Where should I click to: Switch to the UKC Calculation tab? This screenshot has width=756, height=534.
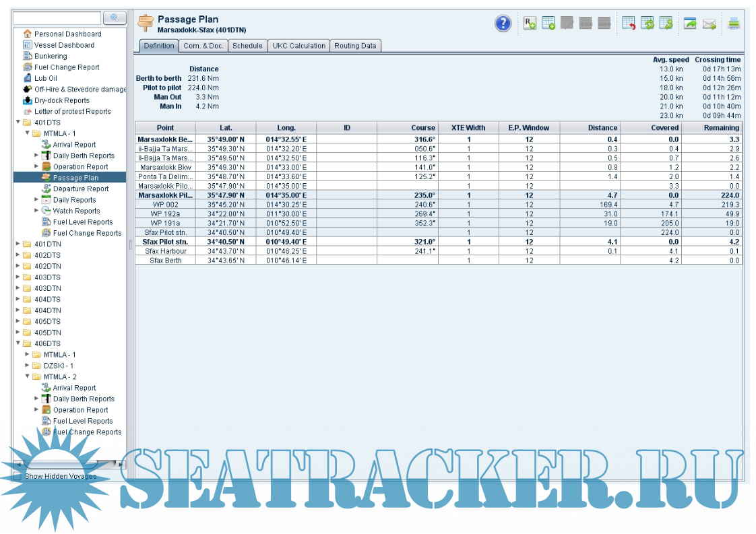click(298, 46)
